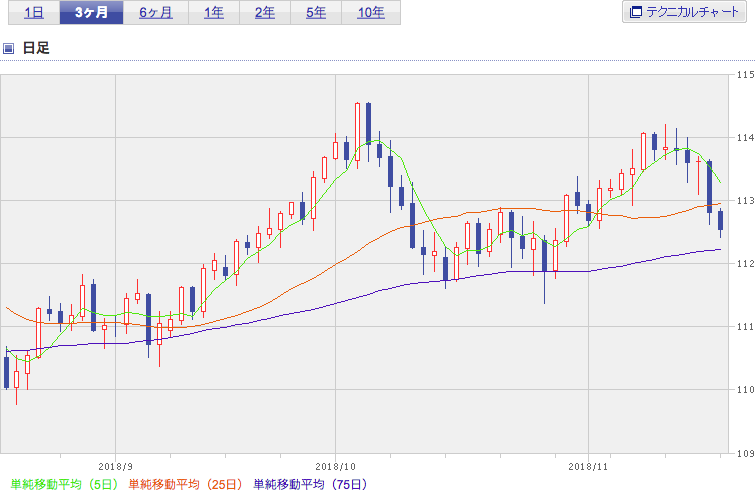Image resolution: width=755 pixels, height=493 pixels.
Task: Click the 112 price axis label
Action: coord(745,264)
